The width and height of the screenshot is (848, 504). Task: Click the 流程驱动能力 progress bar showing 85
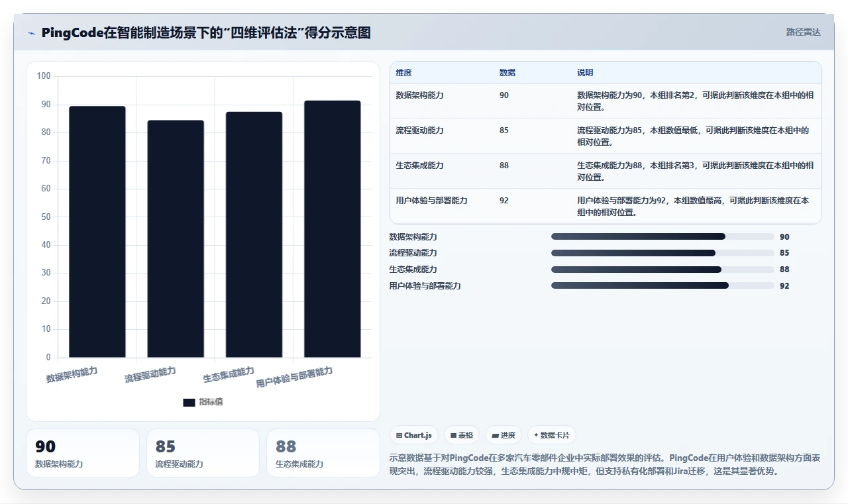(662, 253)
